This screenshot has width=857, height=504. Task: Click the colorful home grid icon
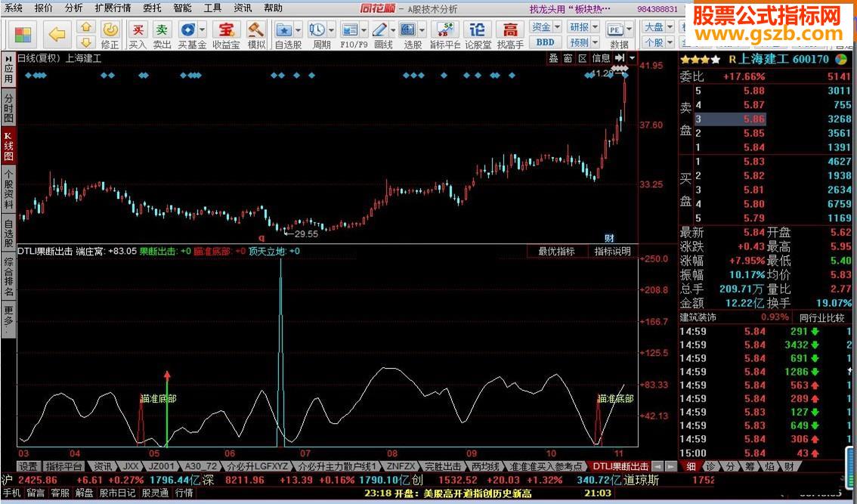23,35
